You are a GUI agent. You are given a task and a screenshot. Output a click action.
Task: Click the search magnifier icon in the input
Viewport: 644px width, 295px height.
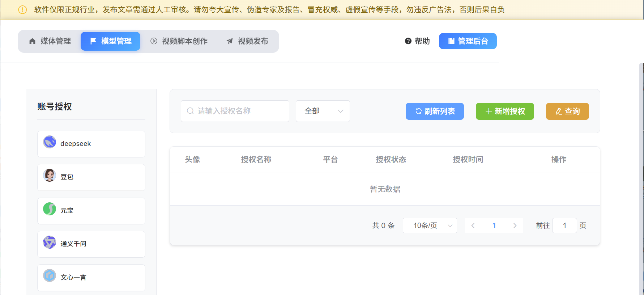point(190,111)
